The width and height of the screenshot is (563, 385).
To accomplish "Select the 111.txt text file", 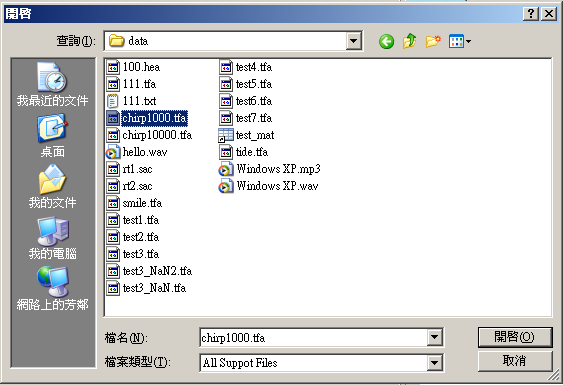I will point(131,101).
